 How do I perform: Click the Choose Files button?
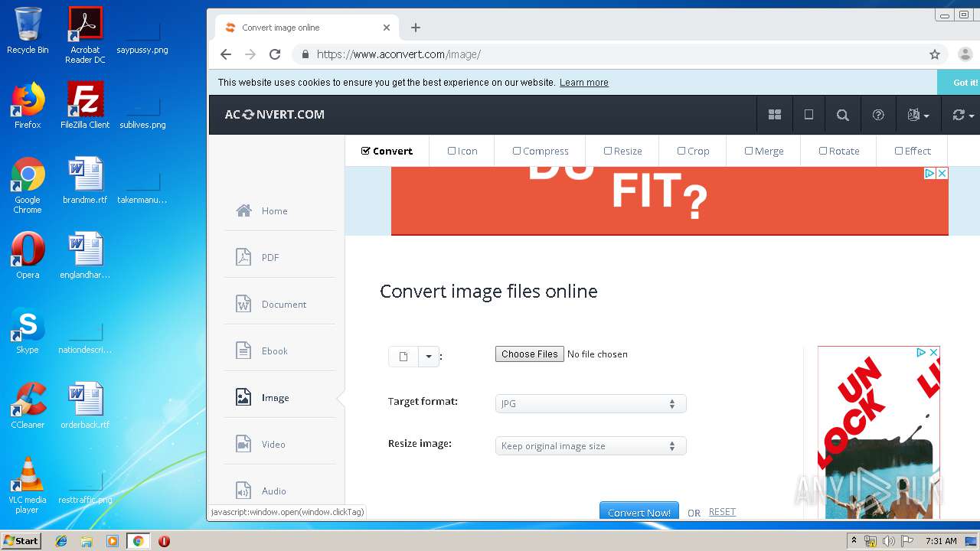(530, 354)
